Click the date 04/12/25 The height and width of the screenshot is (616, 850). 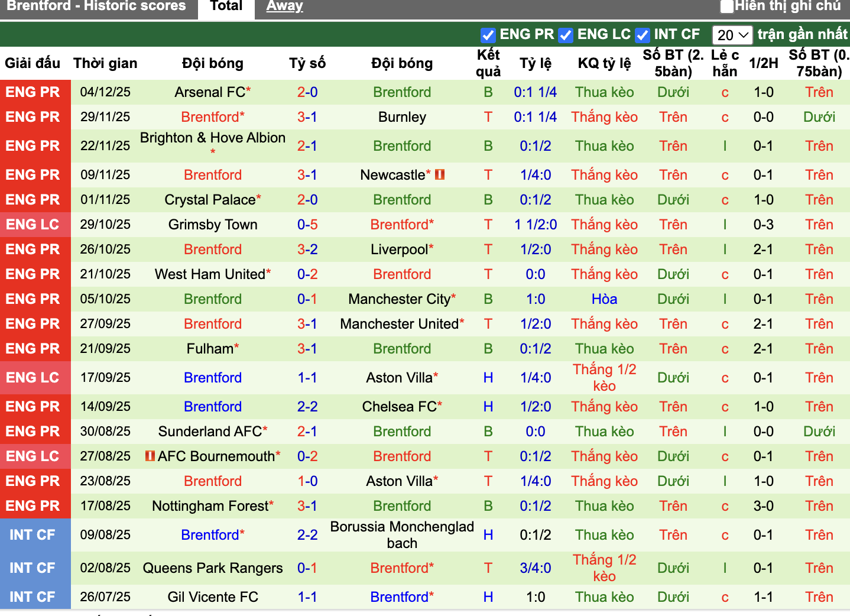coord(105,92)
